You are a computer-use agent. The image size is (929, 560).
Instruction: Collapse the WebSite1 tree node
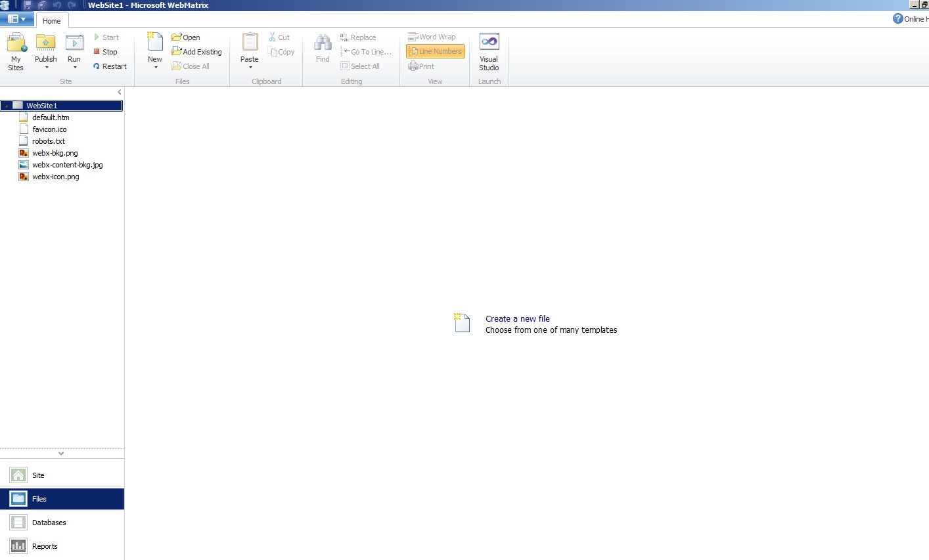click(x=7, y=106)
